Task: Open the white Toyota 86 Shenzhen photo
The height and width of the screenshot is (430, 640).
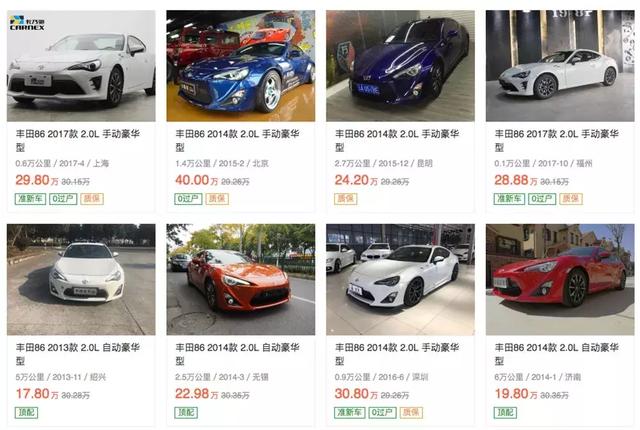Action: pos(400,279)
